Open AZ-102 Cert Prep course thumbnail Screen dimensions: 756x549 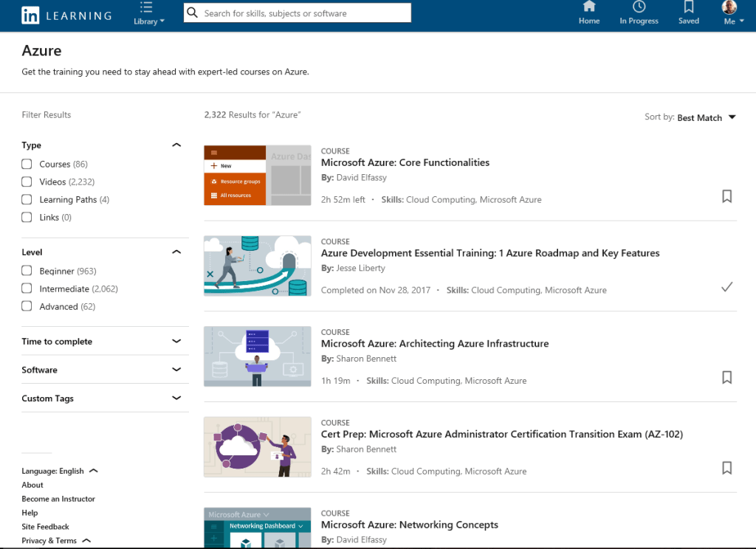258,447
